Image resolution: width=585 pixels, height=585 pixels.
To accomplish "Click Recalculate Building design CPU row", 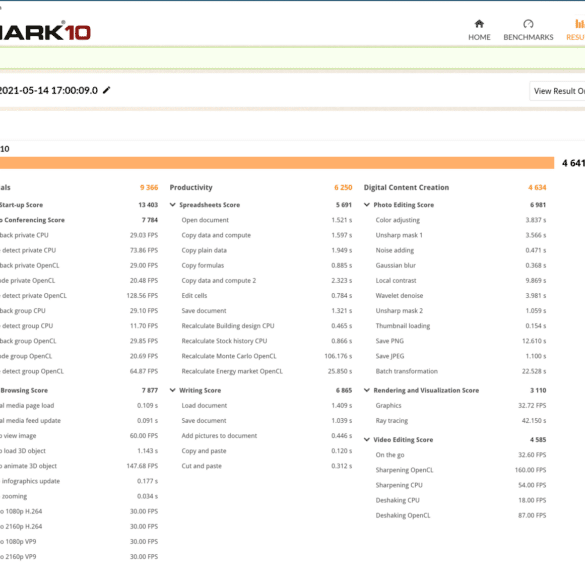I will click(x=267, y=326).
